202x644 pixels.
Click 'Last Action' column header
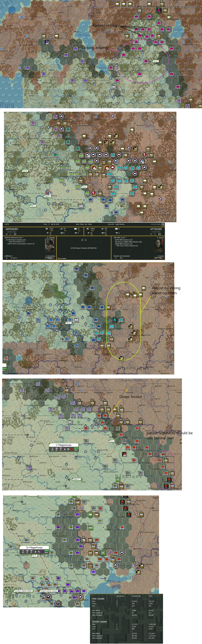(x=120, y=596)
